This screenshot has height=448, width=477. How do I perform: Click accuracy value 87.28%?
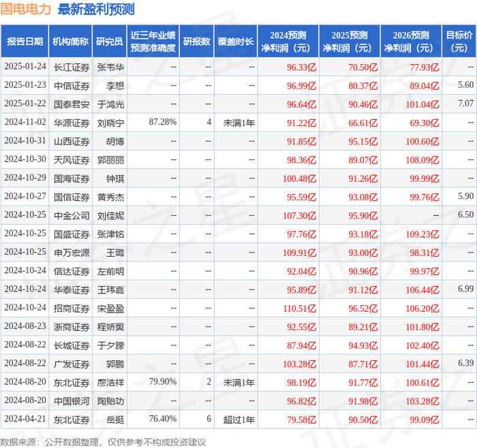(162, 122)
